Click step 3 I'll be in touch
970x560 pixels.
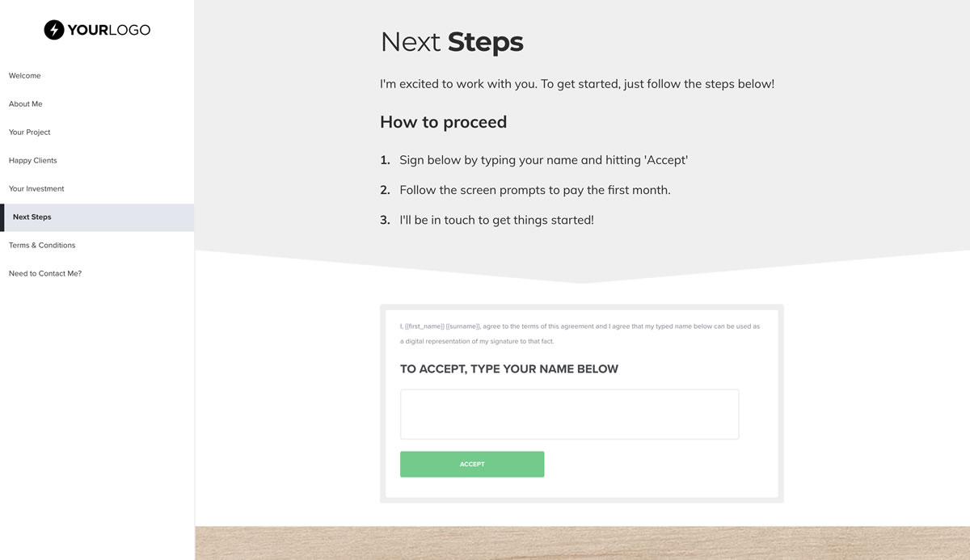click(487, 220)
